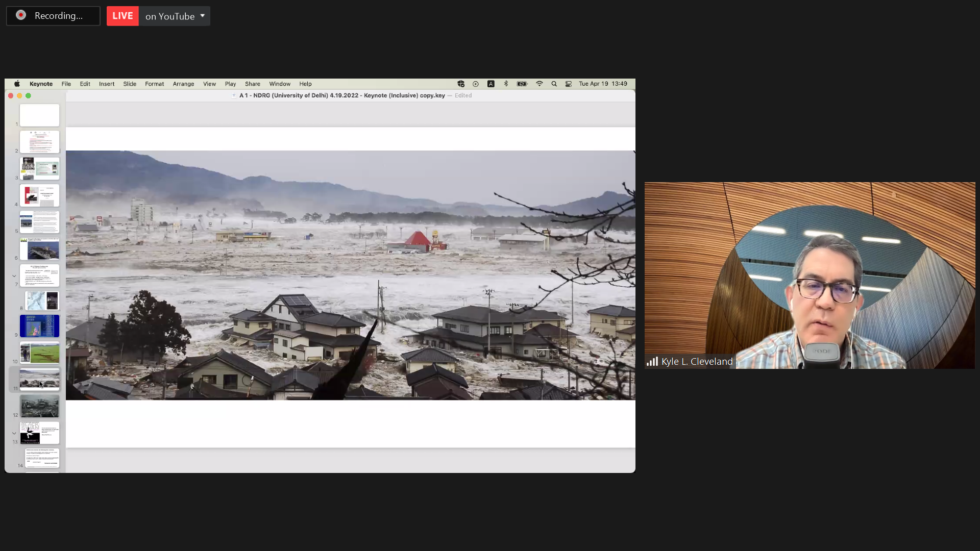The height and width of the screenshot is (551, 980).
Task: Click the date and time display
Action: [603, 84]
